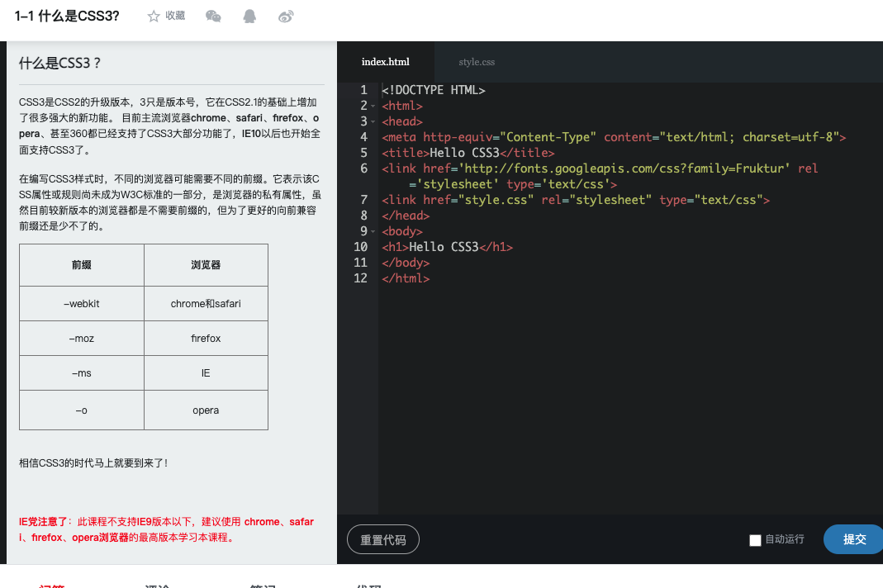The width and height of the screenshot is (883, 588).
Task: Select the index.html tab
Action: coord(385,61)
